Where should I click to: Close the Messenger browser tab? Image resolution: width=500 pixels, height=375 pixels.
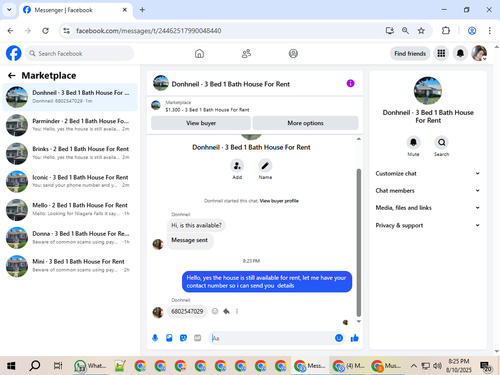click(x=125, y=10)
